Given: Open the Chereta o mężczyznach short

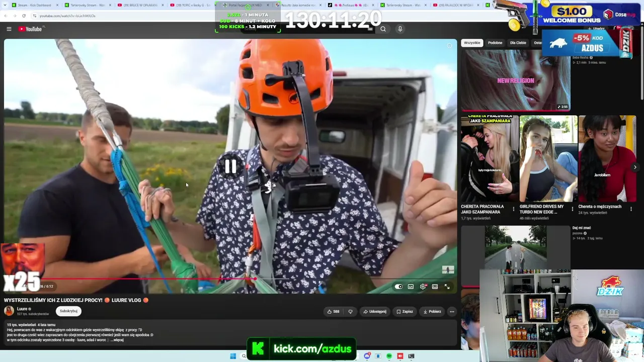Looking at the screenshot, I should click(607, 159).
